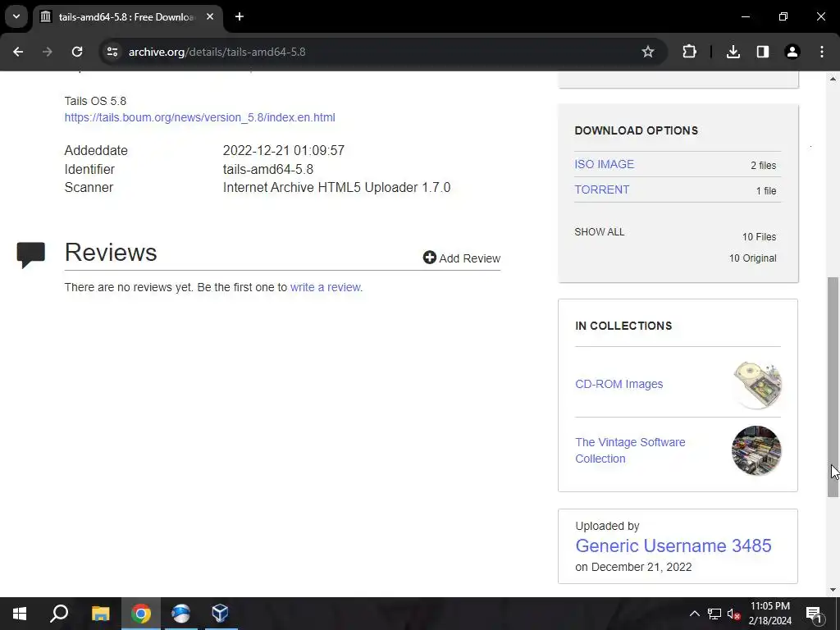Open the Chrome profile avatar

pyautogui.click(x=792, y=52)
